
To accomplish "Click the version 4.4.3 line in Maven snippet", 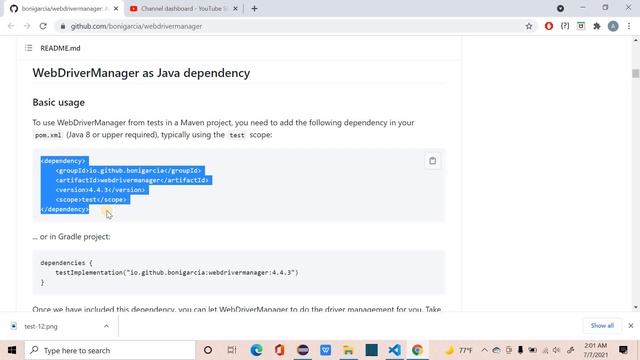I will [x=100, y=190].
